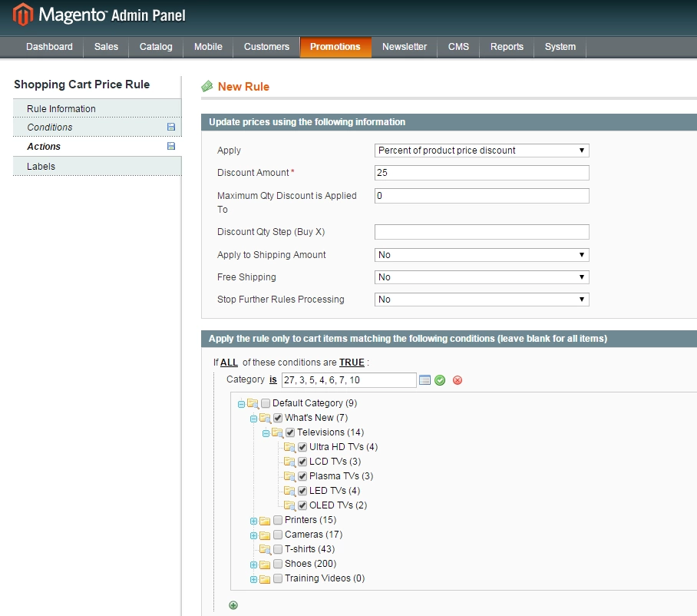Expand the Printers tree node
The image size is (697, 616).
pyautogui.click(x=253, y=522)
